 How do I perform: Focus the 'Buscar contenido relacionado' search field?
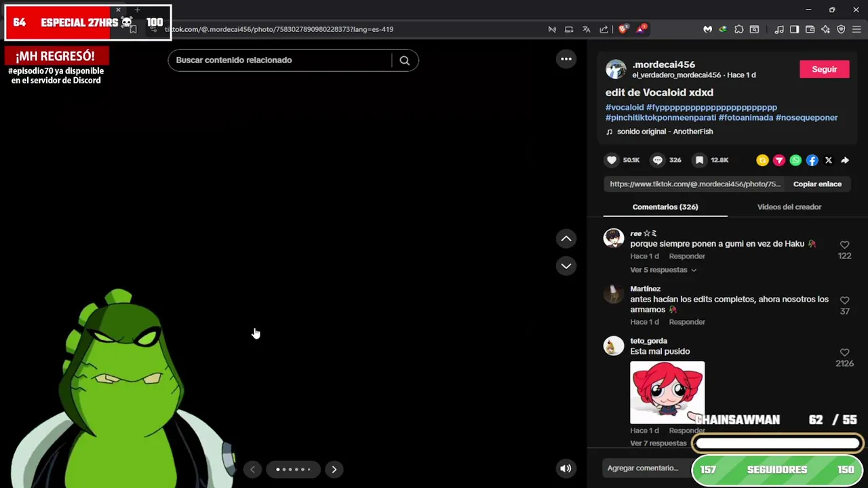click(280, 60)
